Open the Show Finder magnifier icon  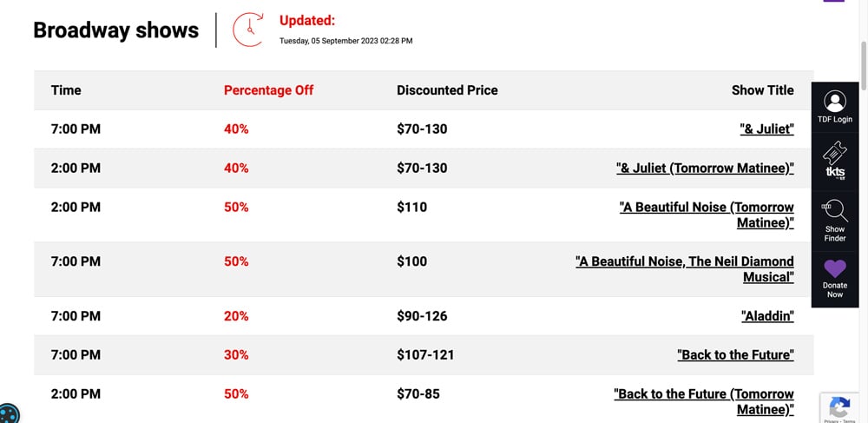pyautogui.click(x=835, y=211)
